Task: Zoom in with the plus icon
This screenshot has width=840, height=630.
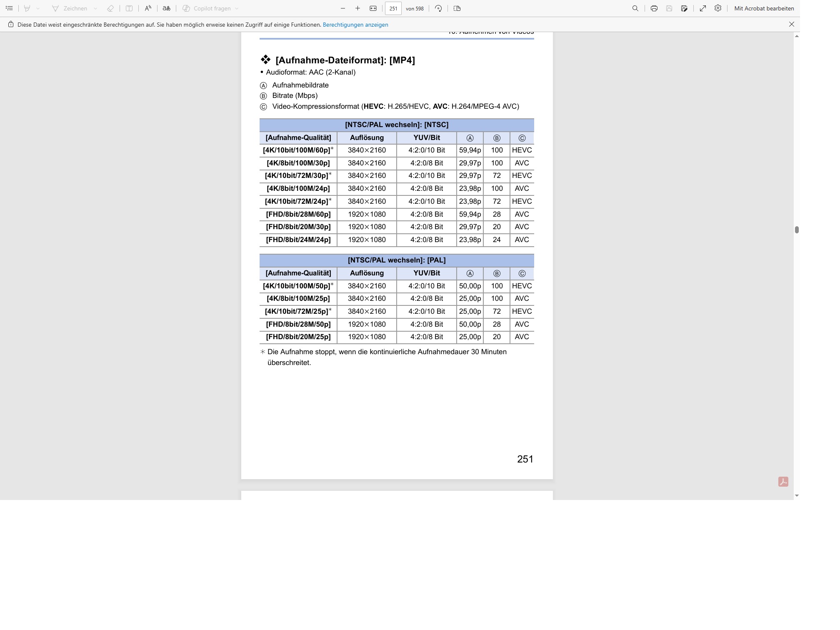Action: coord(357,8)
